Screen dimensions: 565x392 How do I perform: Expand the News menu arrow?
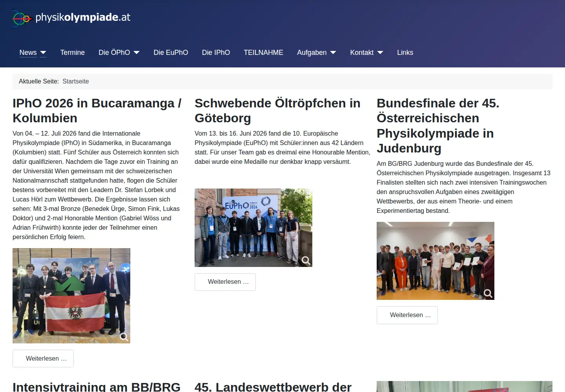(x=43, y=53)
